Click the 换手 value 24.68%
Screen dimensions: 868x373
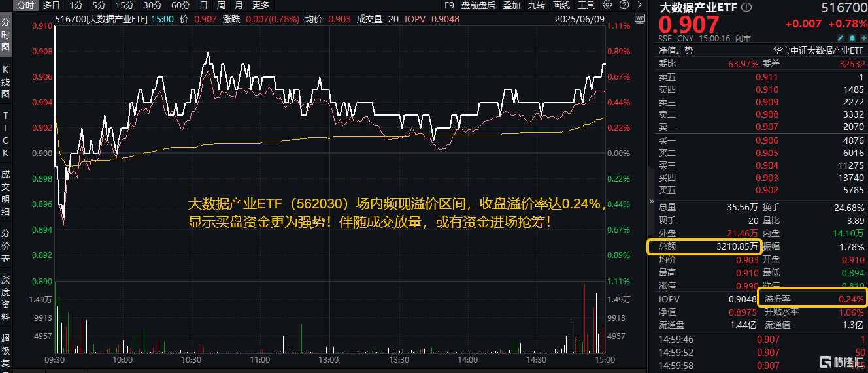pyautogui.click(x=849, y=208)
